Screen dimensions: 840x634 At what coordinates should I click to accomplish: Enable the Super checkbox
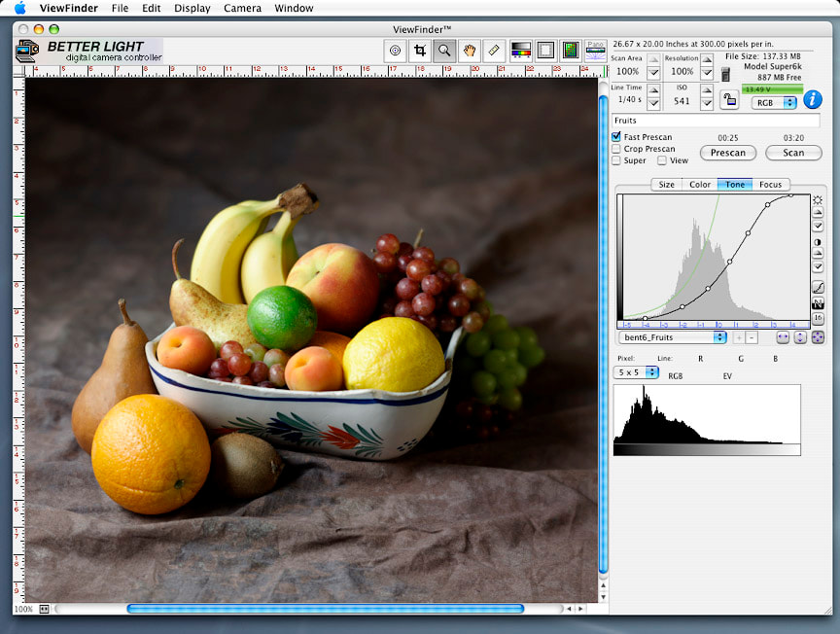[x=616, y=160]
